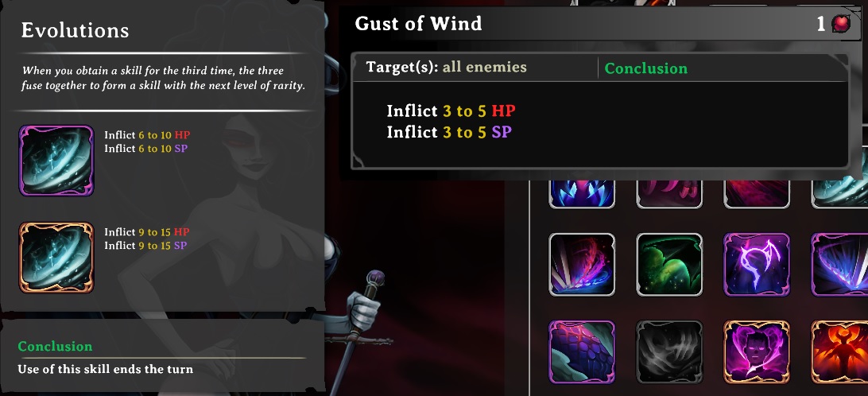Click the Evolutions panel heading
Screen dimensions: 868x396
(75, 30)
